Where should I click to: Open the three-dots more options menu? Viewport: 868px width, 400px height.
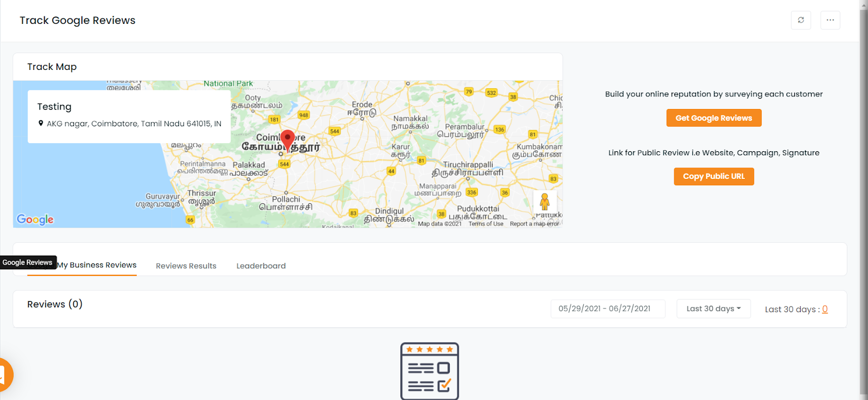[x=830, y=20]
